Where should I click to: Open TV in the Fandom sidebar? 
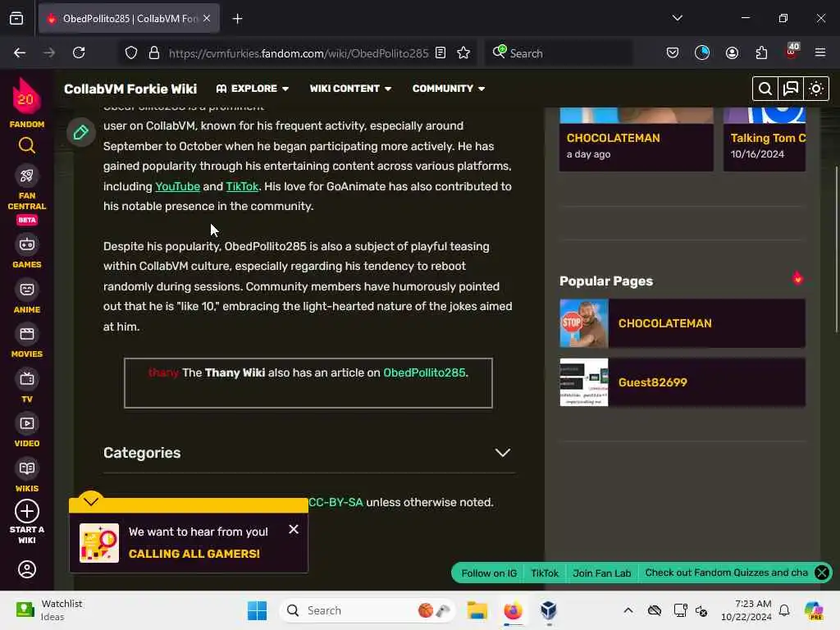pos(27,386)
